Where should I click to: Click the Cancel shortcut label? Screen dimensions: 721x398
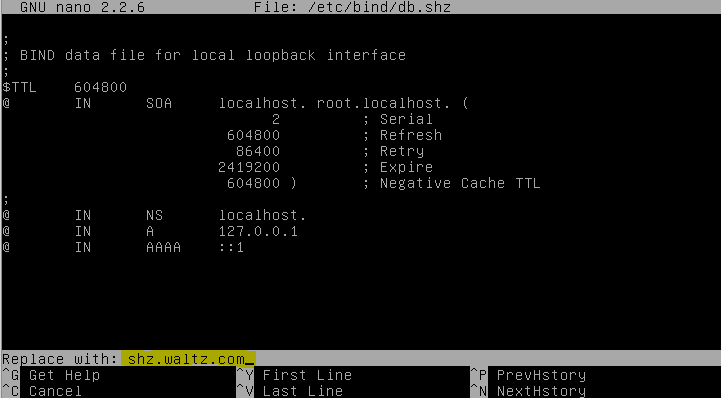[x=55, y=391]
